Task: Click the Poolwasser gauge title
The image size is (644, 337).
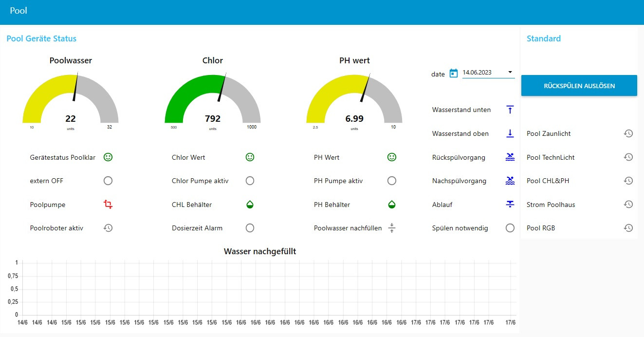Action: (71, 60)
